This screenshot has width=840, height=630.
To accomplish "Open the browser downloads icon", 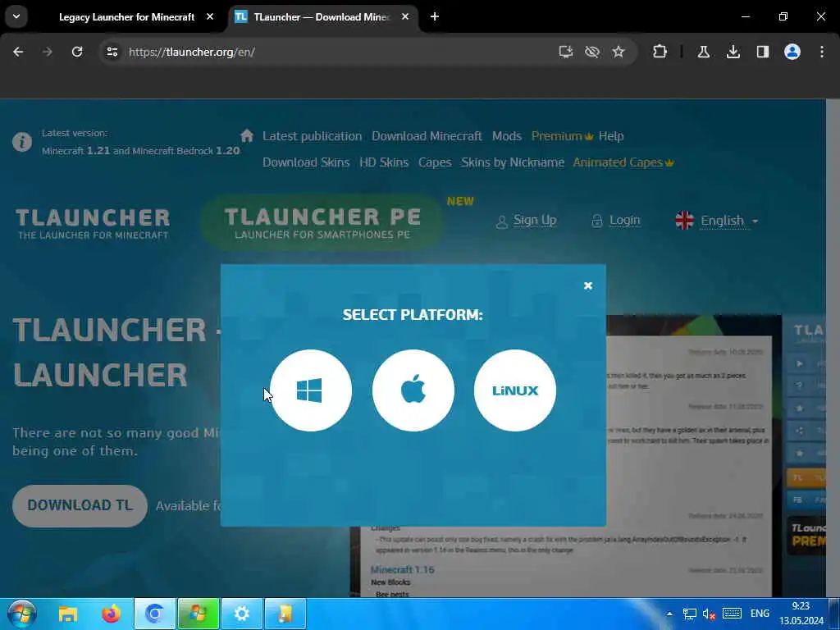I will point(733,52).
